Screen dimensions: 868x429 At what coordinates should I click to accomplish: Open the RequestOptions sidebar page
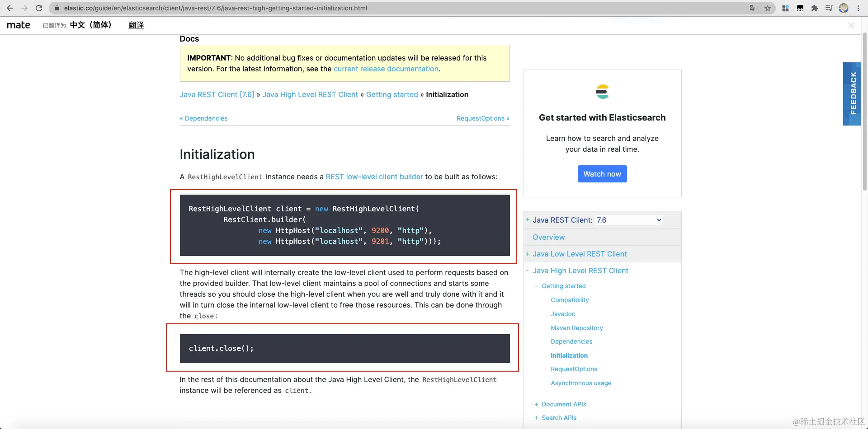click(x=574, y=369)
